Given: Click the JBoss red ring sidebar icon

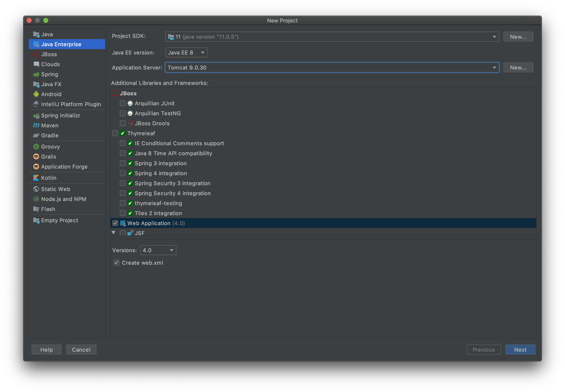Looking at the screenshot, I should point(36,54).
